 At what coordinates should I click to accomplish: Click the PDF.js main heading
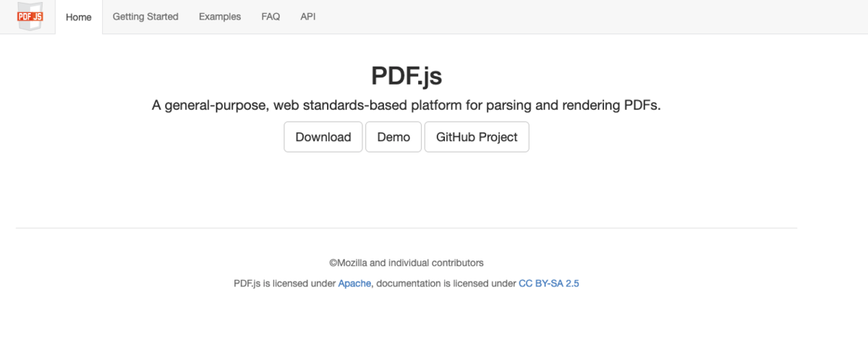click(x=406, y=75)
